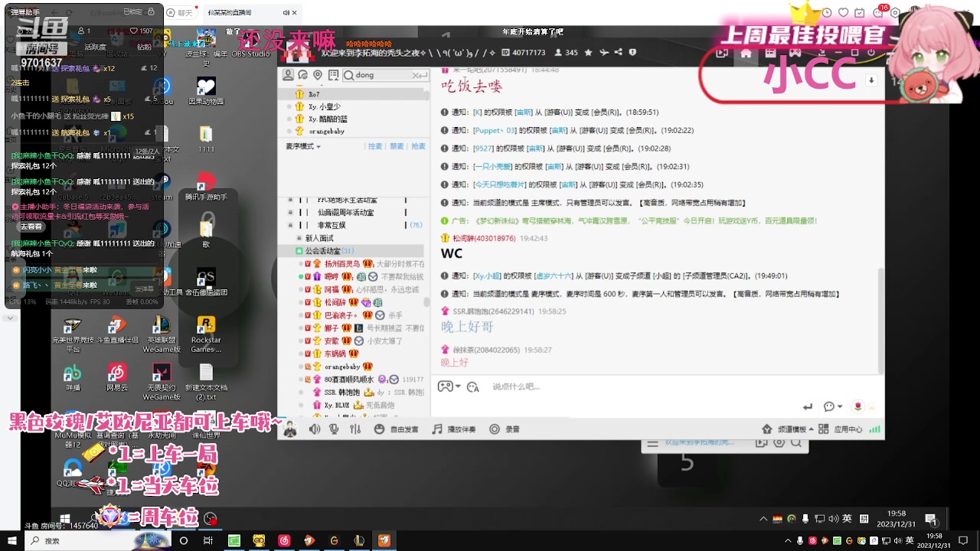Click the chat history icon beside contacts icon
The image size is (980, 551).
[302, 75]
